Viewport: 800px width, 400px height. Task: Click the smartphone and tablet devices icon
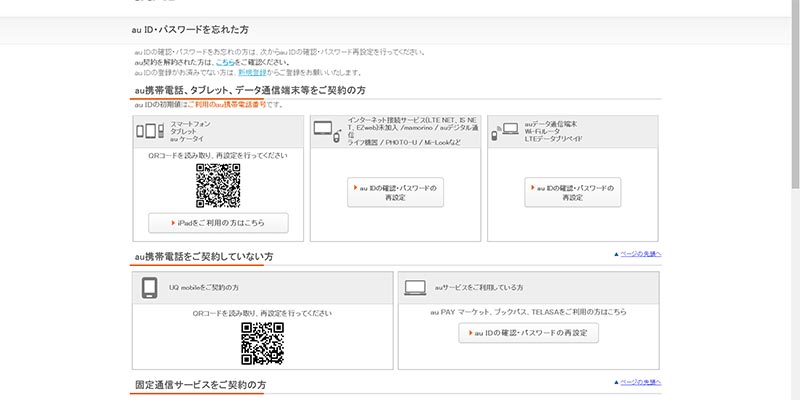point(148,130)
